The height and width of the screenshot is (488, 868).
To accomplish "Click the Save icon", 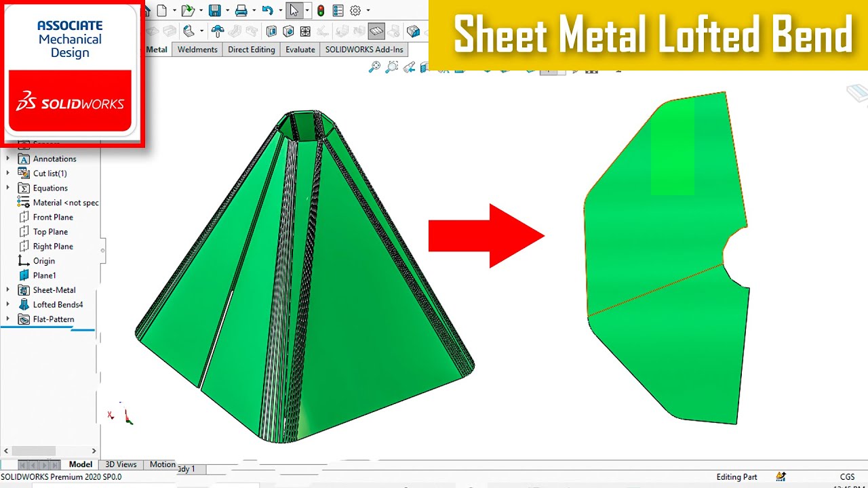I will (215, 10).
